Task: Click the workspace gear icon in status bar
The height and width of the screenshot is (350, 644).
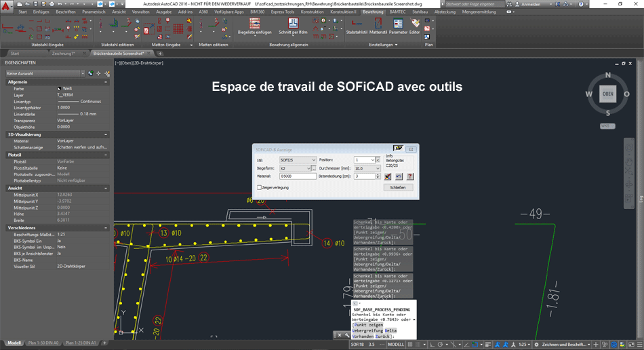Action: click(536, 345)
